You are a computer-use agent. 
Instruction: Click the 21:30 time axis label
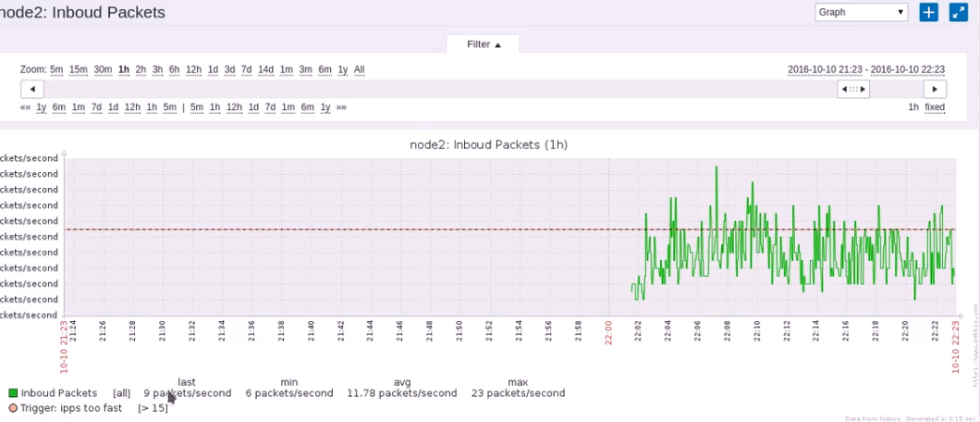(x=162, y=331)
